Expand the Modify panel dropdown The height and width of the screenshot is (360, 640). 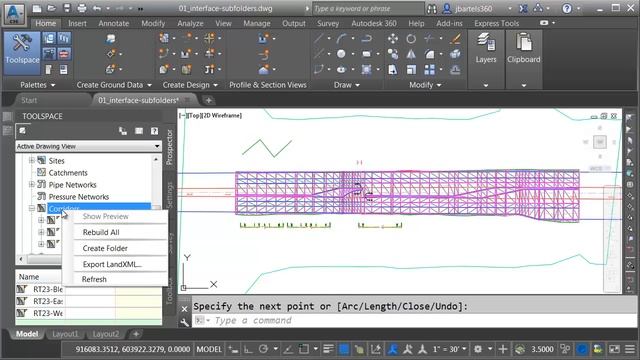439,85
